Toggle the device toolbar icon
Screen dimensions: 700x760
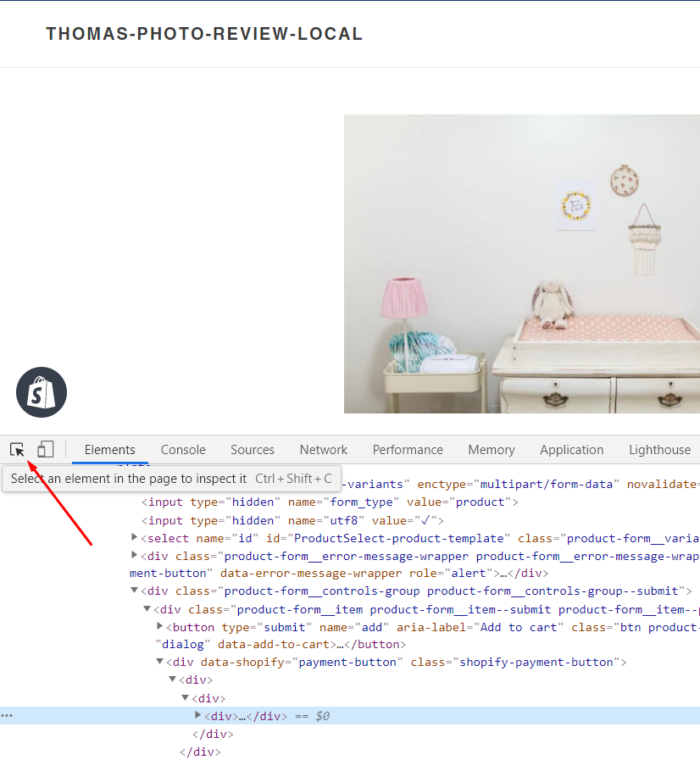(45, 449)
